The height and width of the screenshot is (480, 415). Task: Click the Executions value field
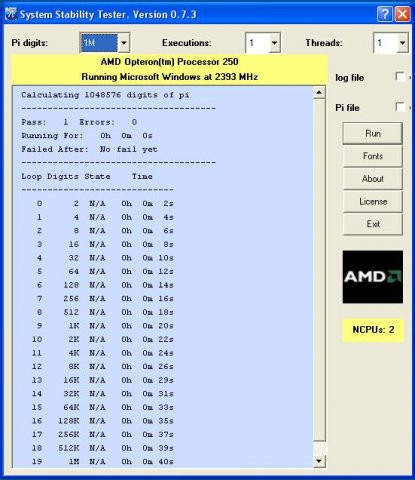click(x=257, y=43)
